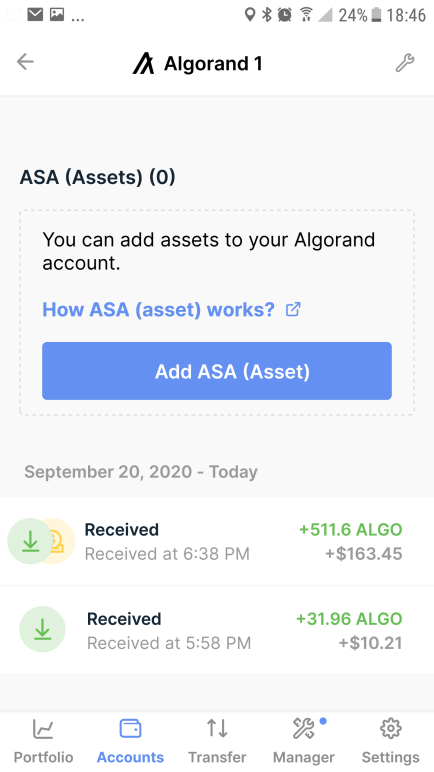Image resolution: width=434 pixels, height=772 pixels.
Task: Tap the back arrow icon
Action: tap(25, 62)
